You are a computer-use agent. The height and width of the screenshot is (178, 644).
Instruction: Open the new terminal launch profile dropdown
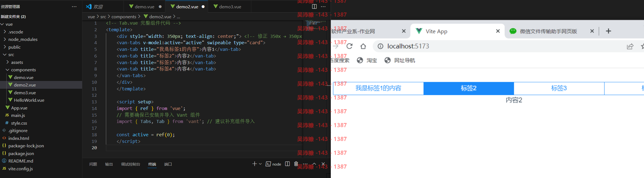point(260,164)
